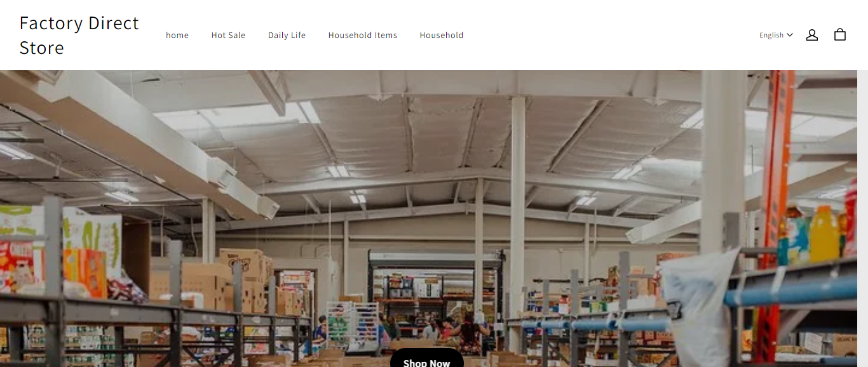868x367 pixels.
Task: Click the chevron arrow beside English
Action: [x=790, y=35]
